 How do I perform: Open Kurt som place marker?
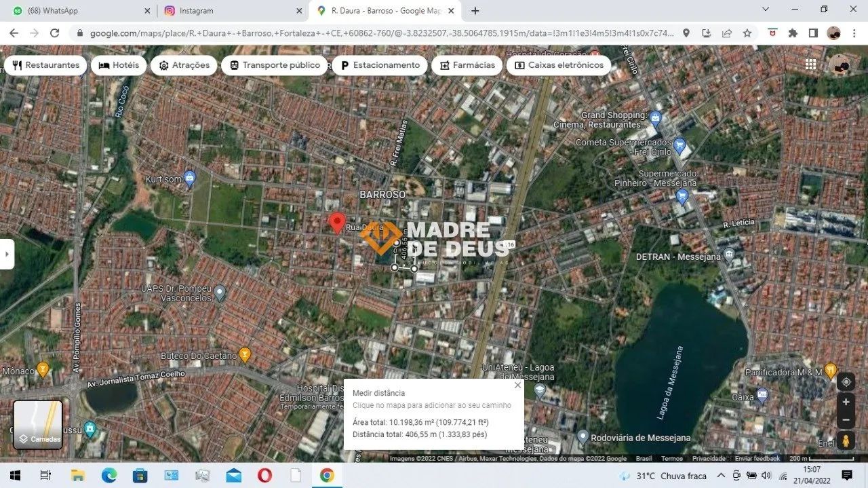coord(190,179)
